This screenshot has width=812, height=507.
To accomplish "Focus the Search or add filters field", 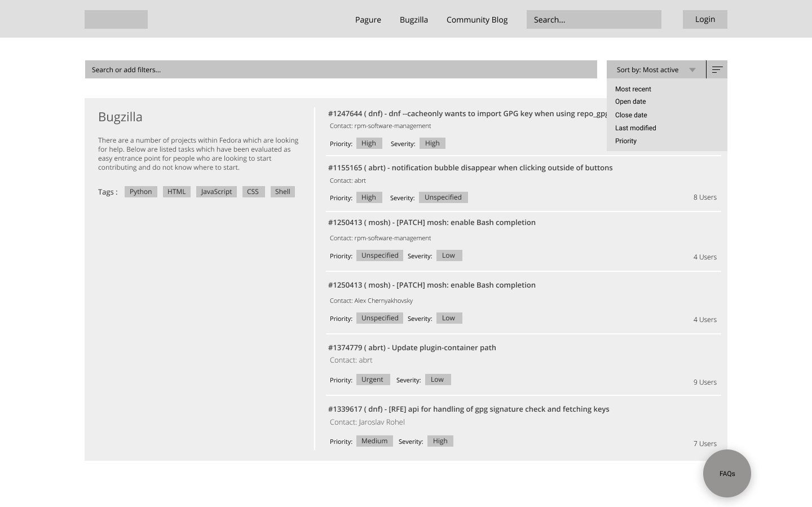I will point(341,69).
